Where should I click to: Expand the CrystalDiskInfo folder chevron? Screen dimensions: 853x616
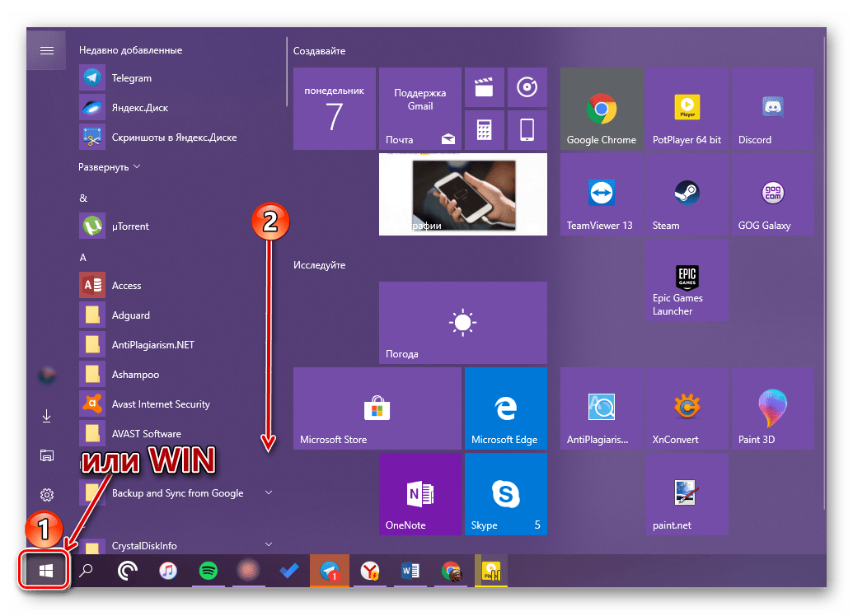point(268,544)
